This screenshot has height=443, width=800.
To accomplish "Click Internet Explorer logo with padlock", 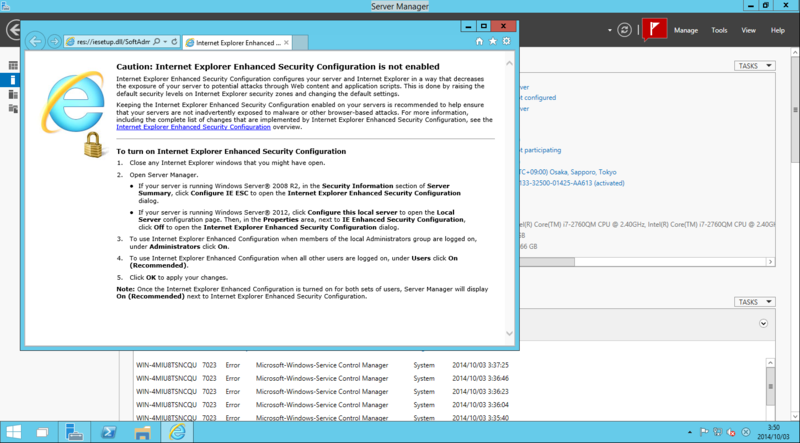I will pyautogui.click(x=74, y=113).
